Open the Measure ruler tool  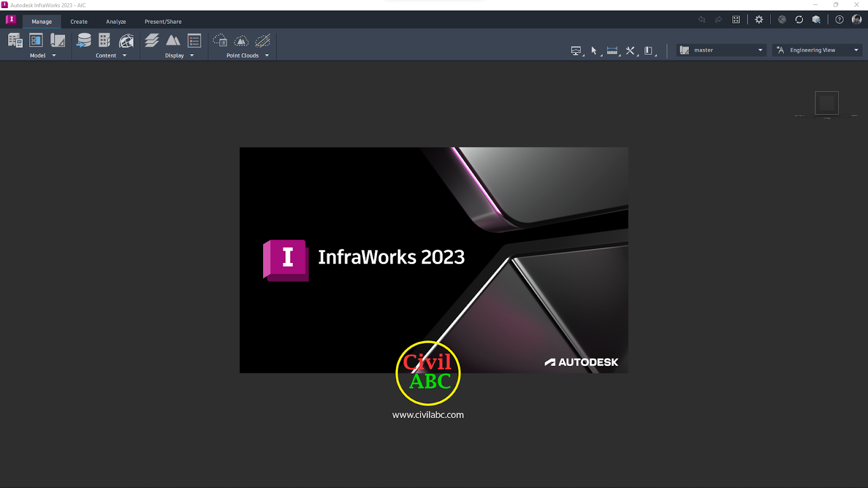pos(612,50)
